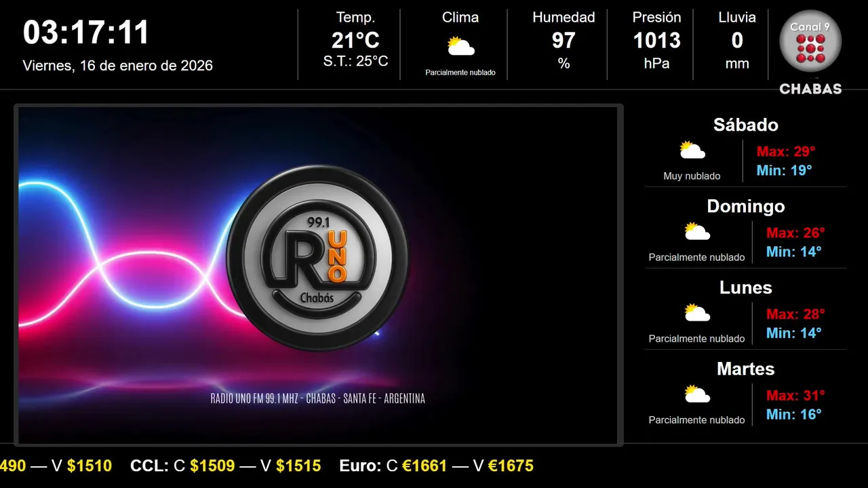The height and width of the screenshot is (488, 868).
Task: Click Domingo's Min: 14° value
Action: pos(793,251)
